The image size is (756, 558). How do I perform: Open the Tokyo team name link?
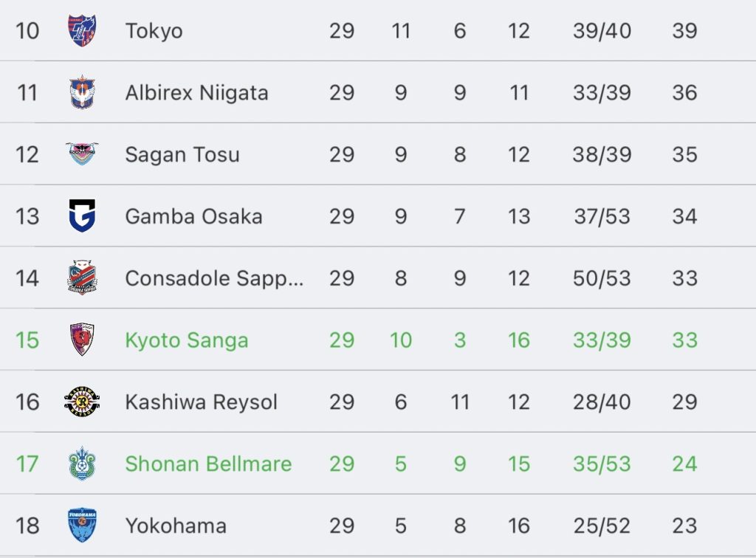[154, 31]
